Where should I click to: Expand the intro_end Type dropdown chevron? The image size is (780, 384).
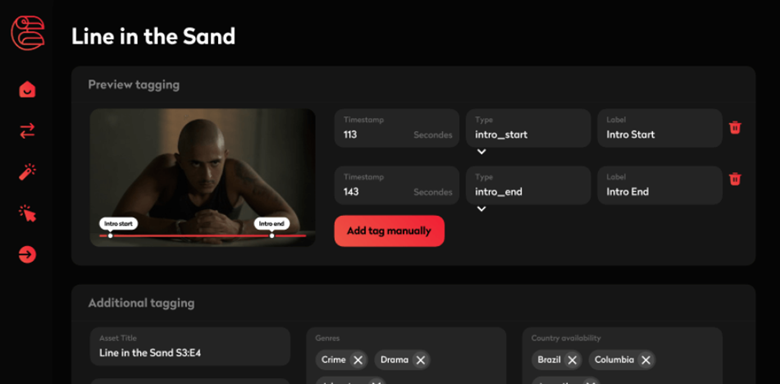coord(481,209)
